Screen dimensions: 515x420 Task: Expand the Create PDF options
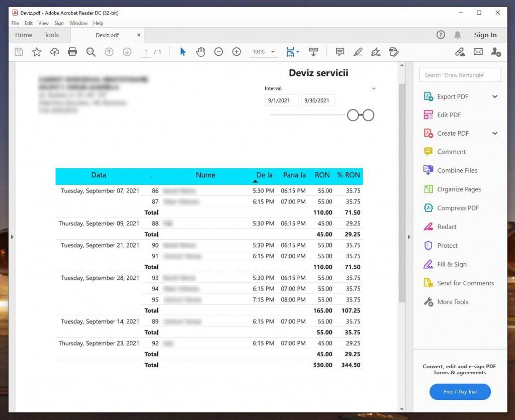point(495,133)
